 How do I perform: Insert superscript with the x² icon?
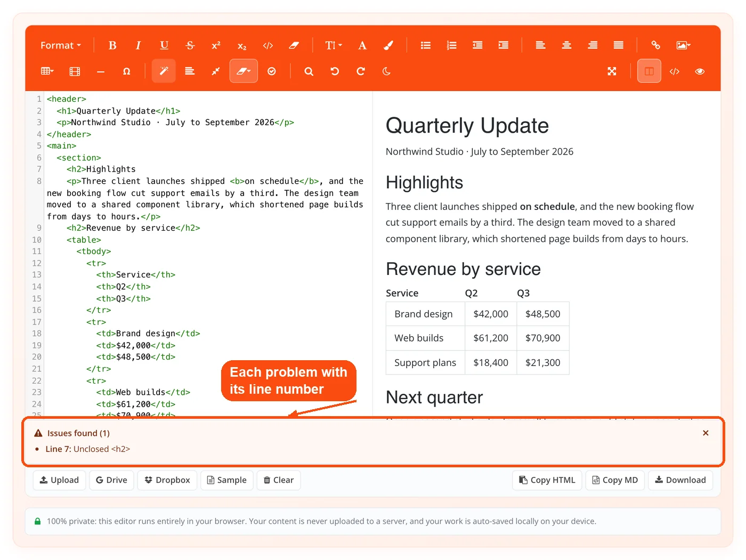[x=216, y=45]
